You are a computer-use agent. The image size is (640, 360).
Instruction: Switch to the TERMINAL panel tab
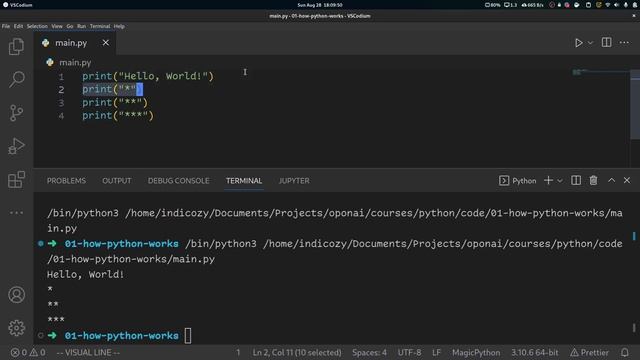coord(244,181)
